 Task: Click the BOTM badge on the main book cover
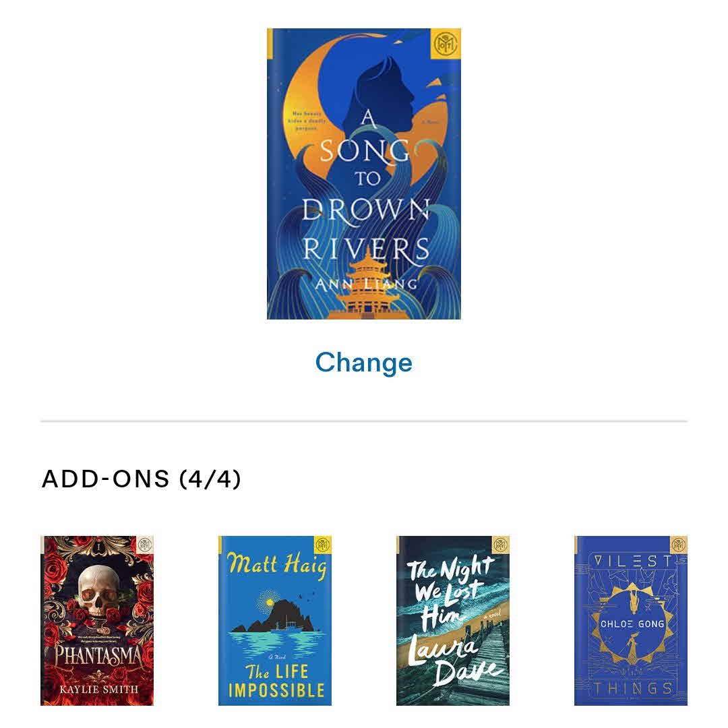pos(446,44)
